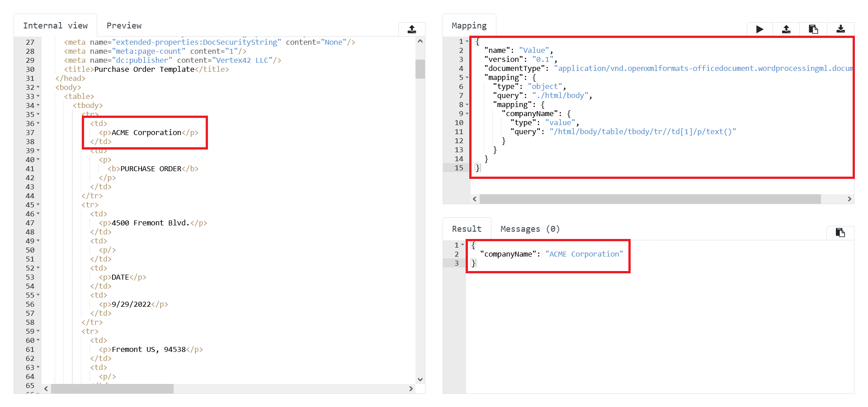Click "4500 Fremont Blvd." in line 47
The image size is (868, 407).
[151, 223]
